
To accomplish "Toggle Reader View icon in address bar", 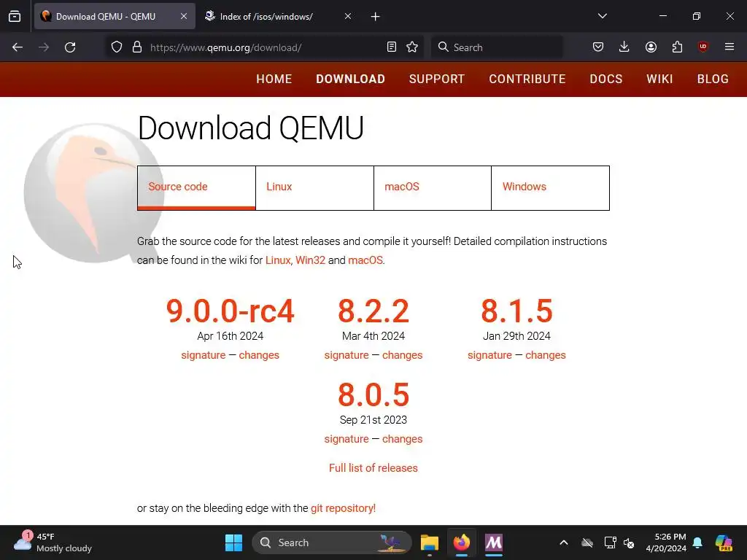I will [x=392, y=47].
